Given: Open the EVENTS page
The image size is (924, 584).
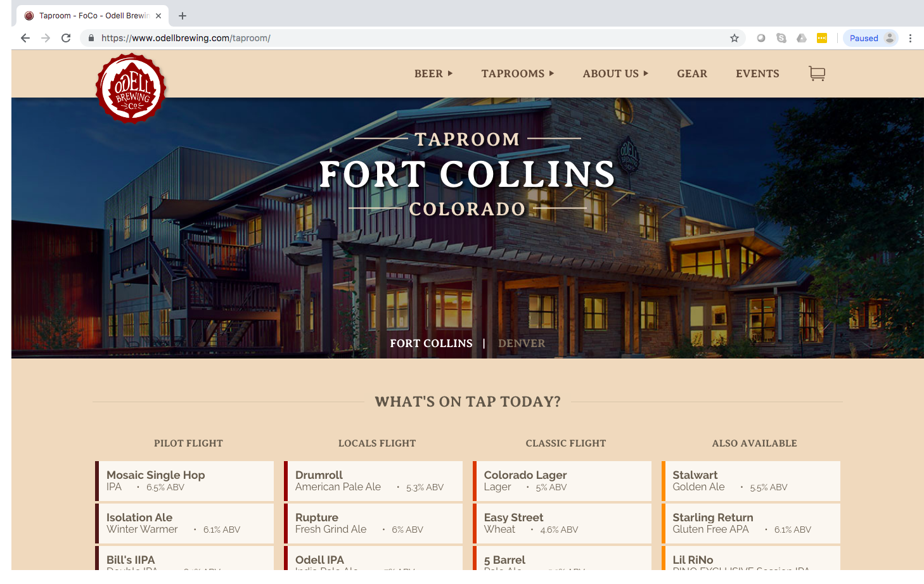Looking at the screenshot, I should 757,73.
